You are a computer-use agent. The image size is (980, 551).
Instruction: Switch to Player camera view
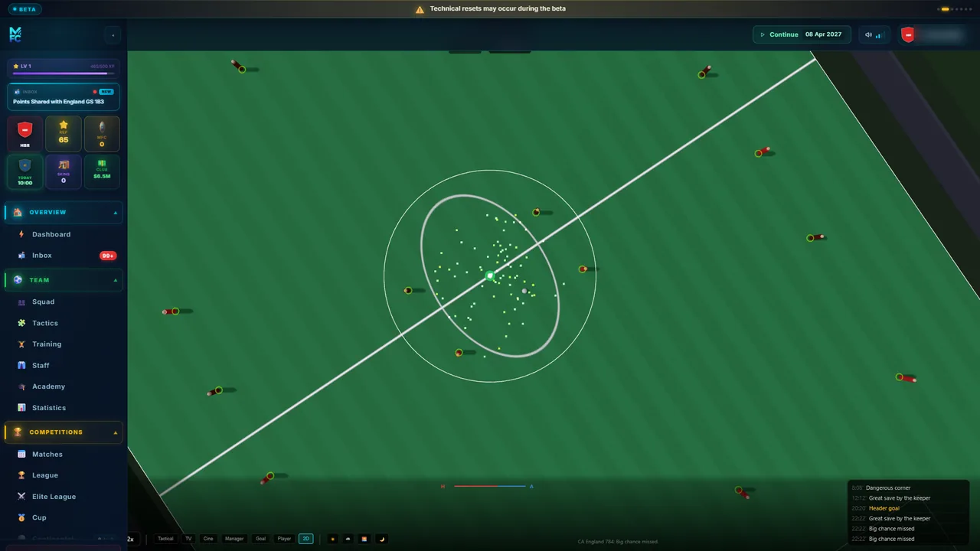[x=284, y=539]
